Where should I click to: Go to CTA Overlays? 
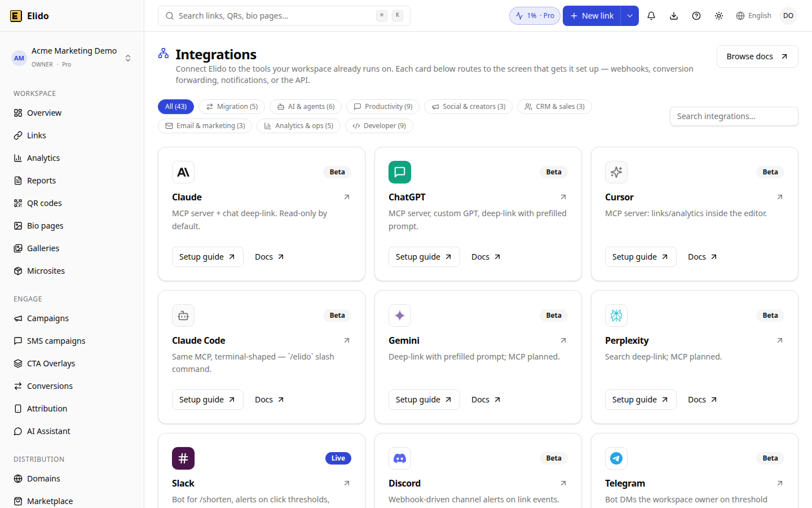(72, 364)
